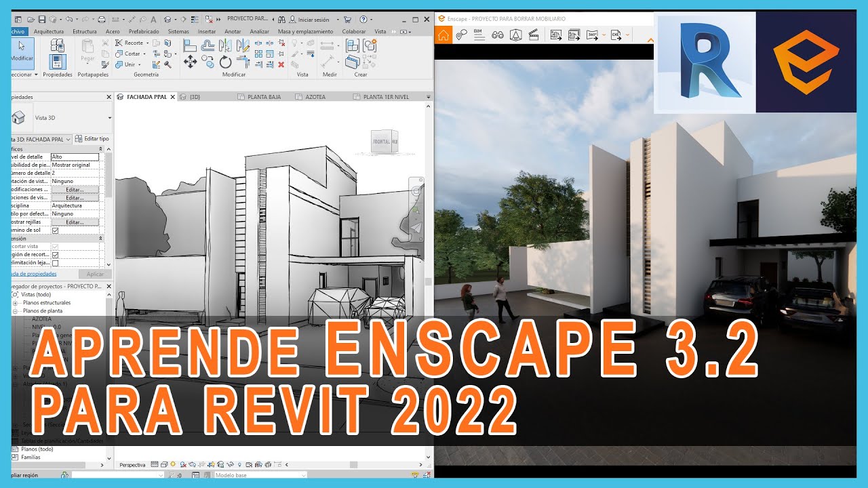Open the Masa y emplazamiento ribbon tab
The width and height of the screenshot is (868, 488).
tap(305, 31)
